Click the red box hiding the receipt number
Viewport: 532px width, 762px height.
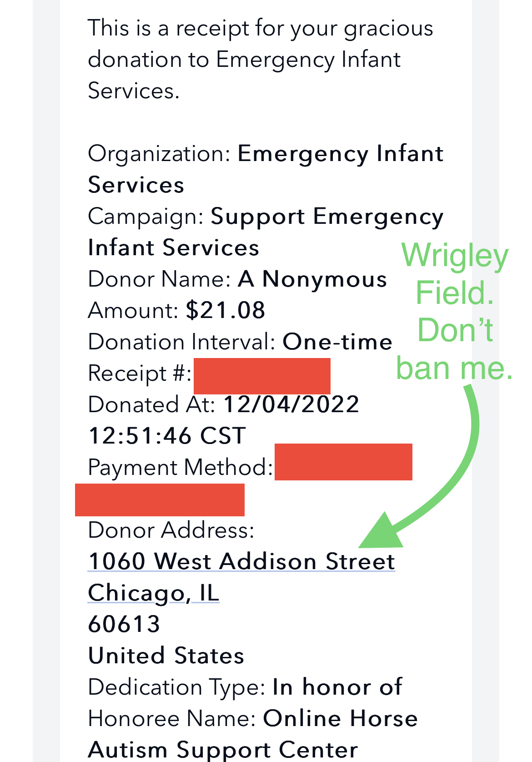[262, 376]
